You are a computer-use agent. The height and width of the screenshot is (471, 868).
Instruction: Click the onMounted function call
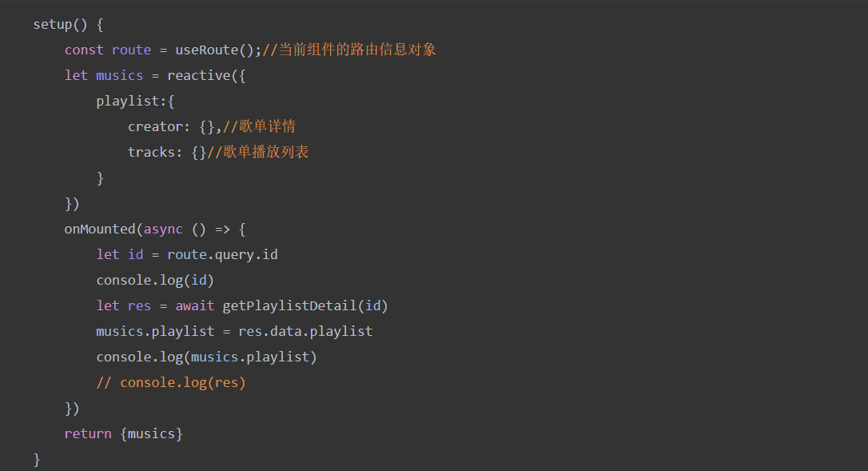tap(100, 229)
